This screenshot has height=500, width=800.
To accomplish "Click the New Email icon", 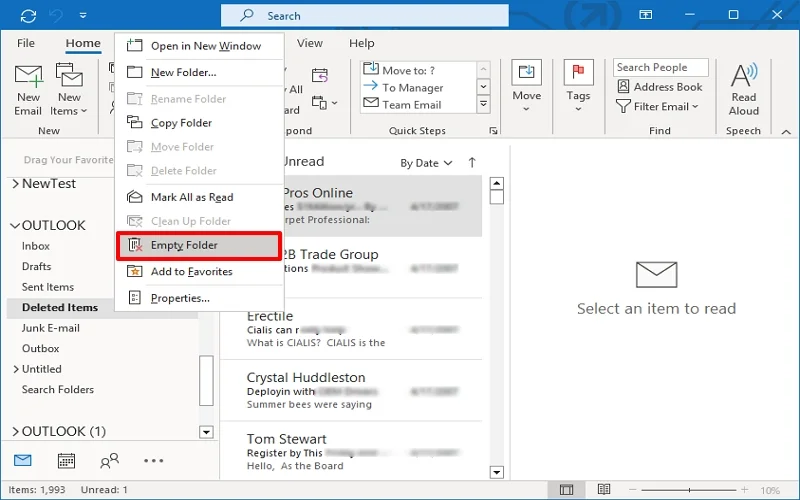I will [28, 80].
